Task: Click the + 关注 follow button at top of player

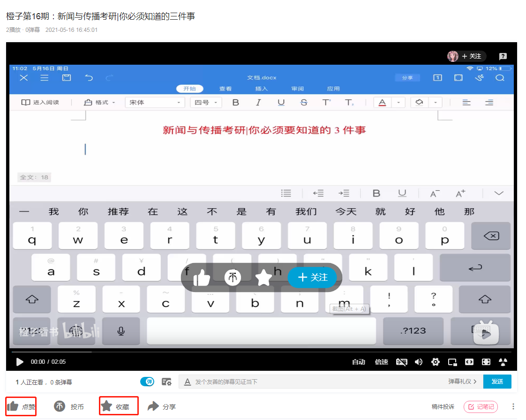Action: (x=471, y=56)
